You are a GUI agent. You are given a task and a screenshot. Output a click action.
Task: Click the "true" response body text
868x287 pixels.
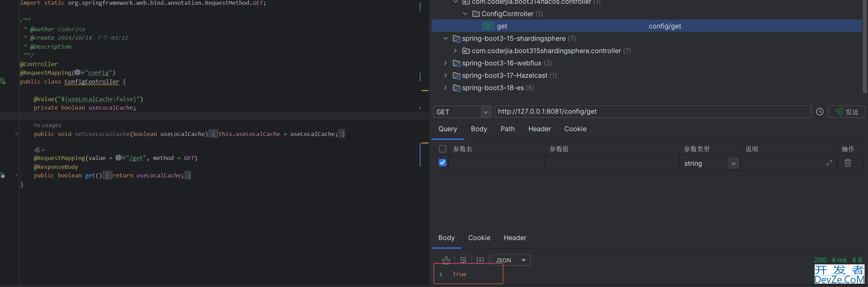click(x=460, y=274)
